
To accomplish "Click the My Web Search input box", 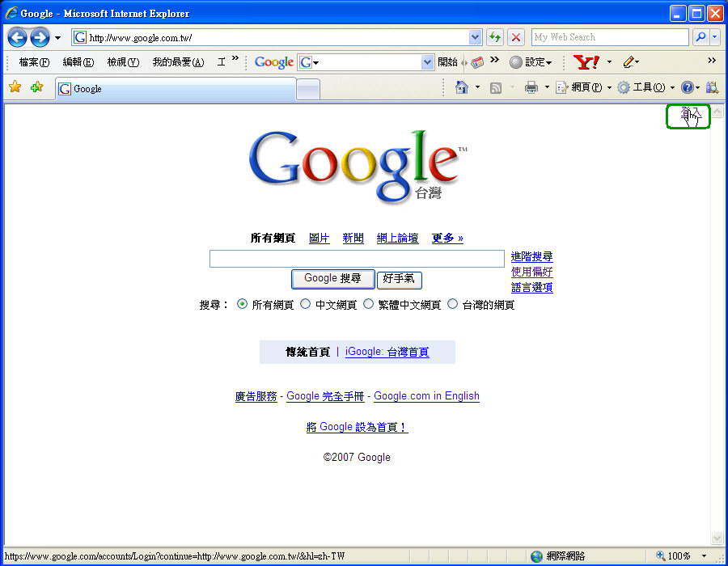I will 610,37.
